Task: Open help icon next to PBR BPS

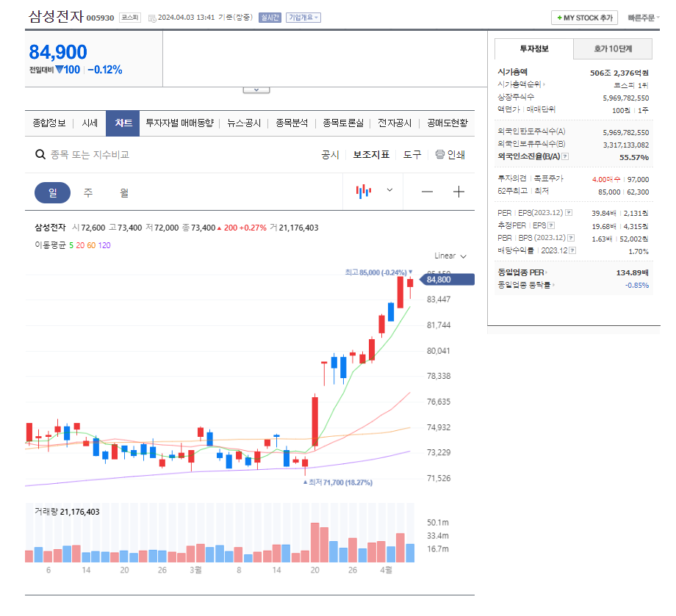Action: click(571, 238)
